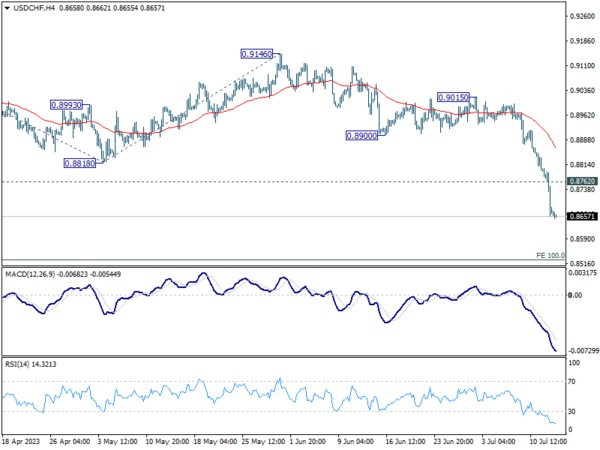This screenshot has width=600, height=450.
Task: Click the FE 100.0 Fibonacci expansion label
Action: tap(550, 255)
